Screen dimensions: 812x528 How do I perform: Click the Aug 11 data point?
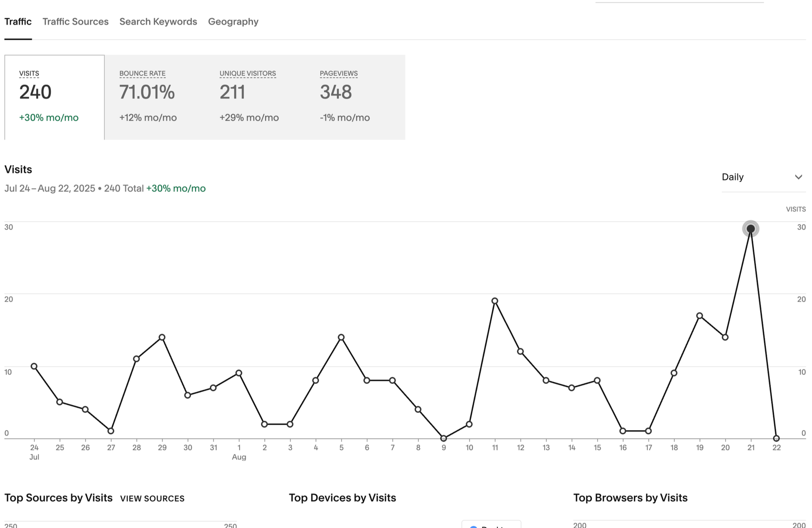click(x=495, y=301)
